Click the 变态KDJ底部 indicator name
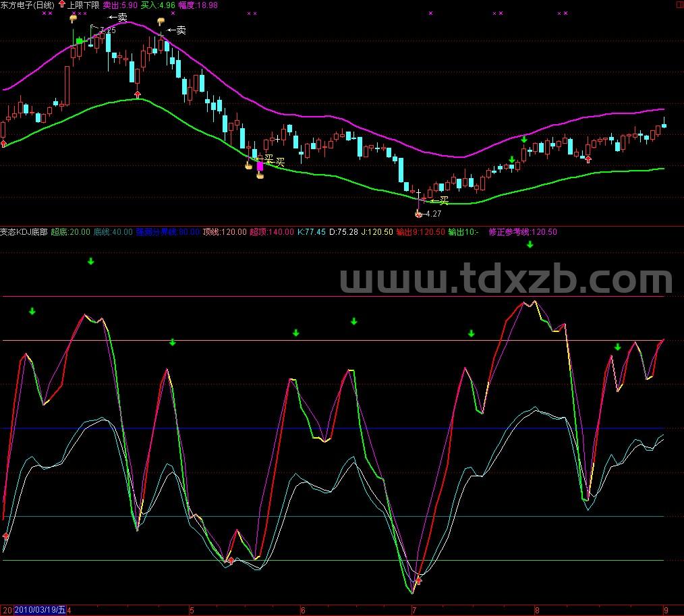Screen dimensions: 684x616 coord(24,231)
